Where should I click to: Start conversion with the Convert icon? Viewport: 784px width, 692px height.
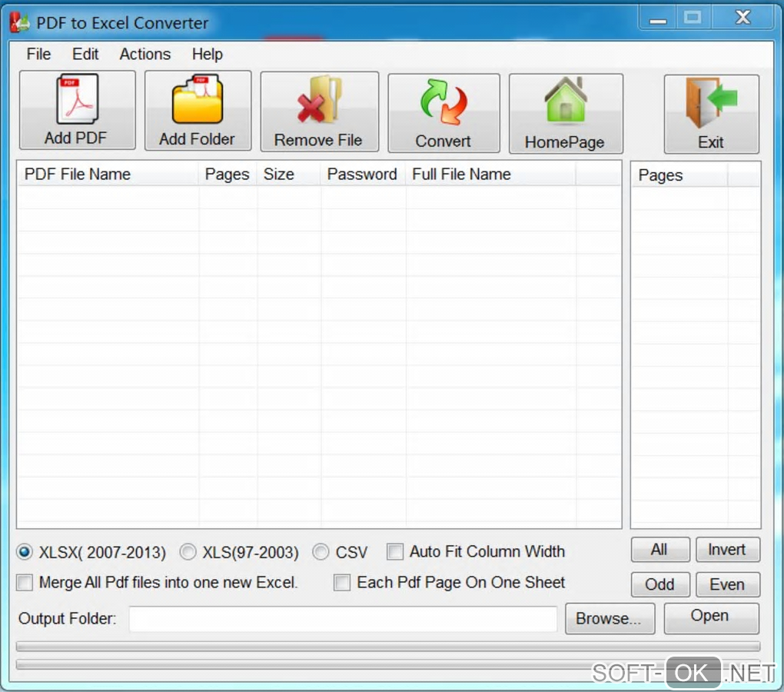click(x=443, y=112)
